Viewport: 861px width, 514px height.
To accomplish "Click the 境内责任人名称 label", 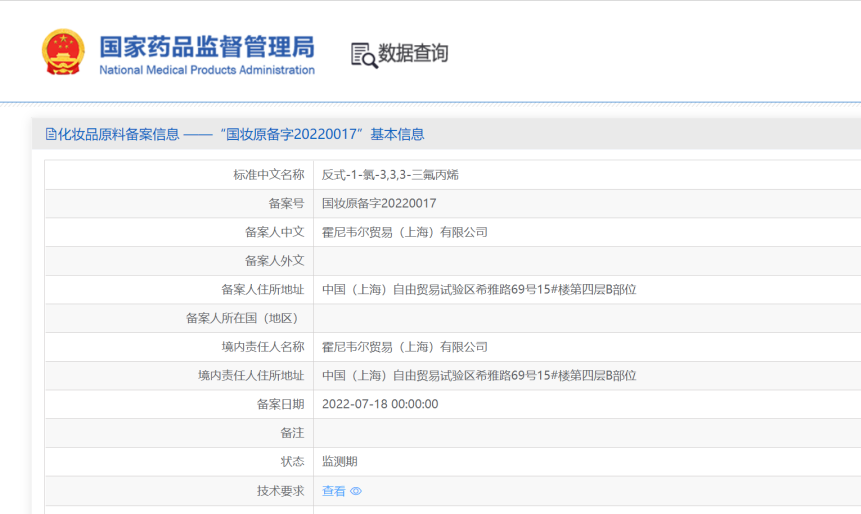I will pyautogui.click(x=262, y=347).
